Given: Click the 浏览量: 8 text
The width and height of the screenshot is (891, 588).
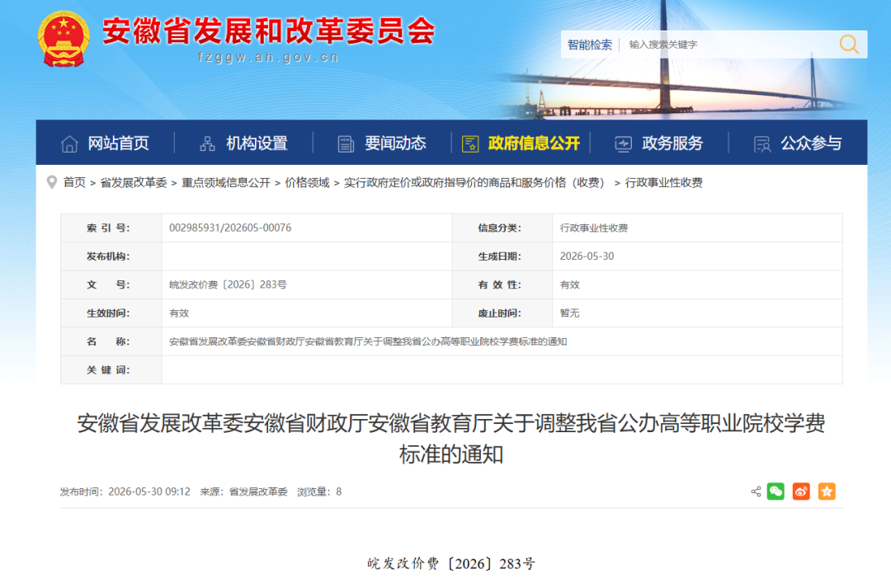Looking at the screenshot, I should click(x=319, y=492).
